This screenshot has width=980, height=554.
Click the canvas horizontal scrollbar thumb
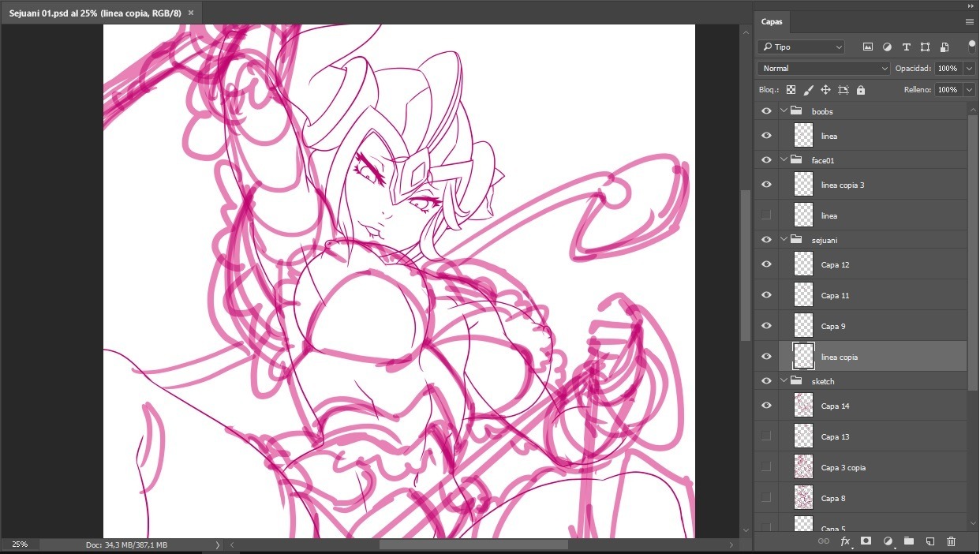[473, 545]
